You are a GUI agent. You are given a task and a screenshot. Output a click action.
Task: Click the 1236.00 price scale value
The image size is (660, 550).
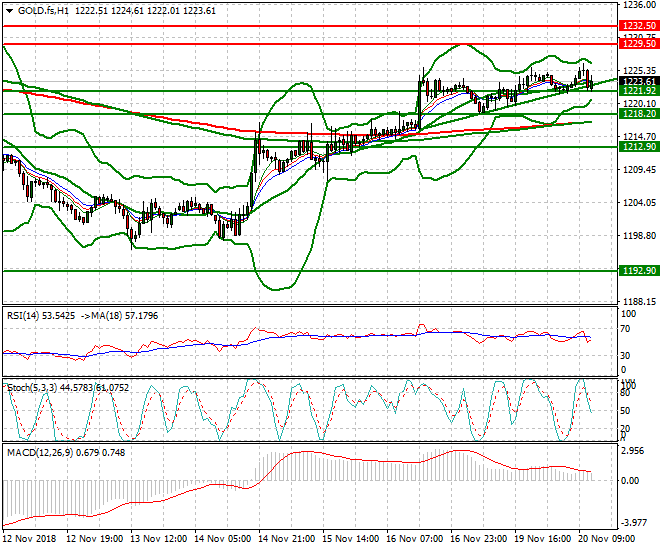coord(639,5)
